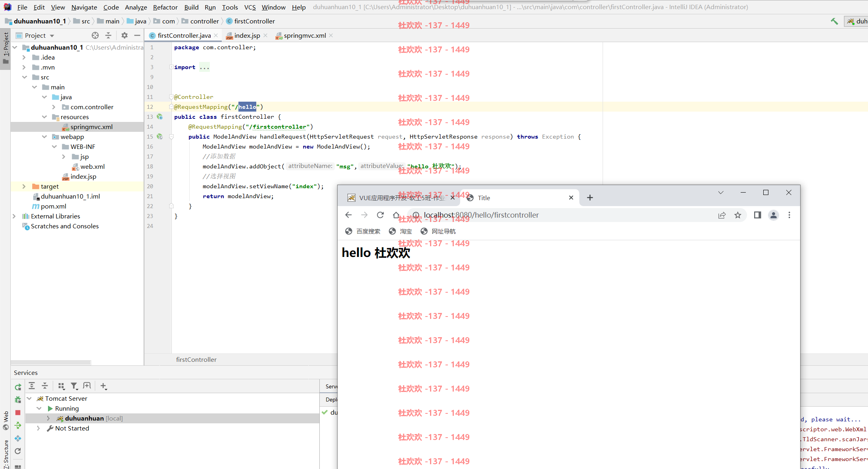Open the Project view dropdown

coord(52,36)
